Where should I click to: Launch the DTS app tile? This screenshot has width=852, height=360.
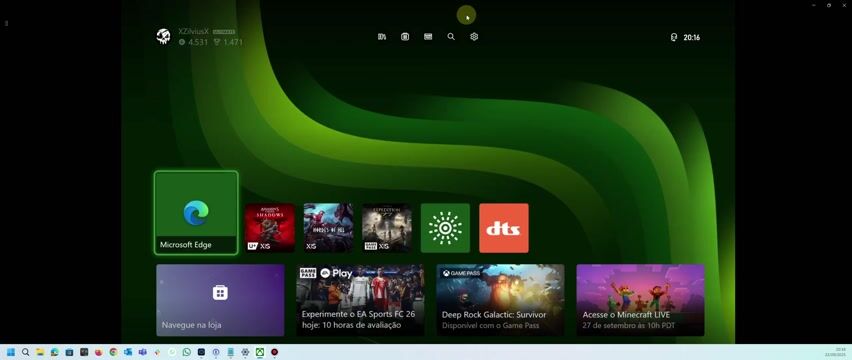(504, 228)
